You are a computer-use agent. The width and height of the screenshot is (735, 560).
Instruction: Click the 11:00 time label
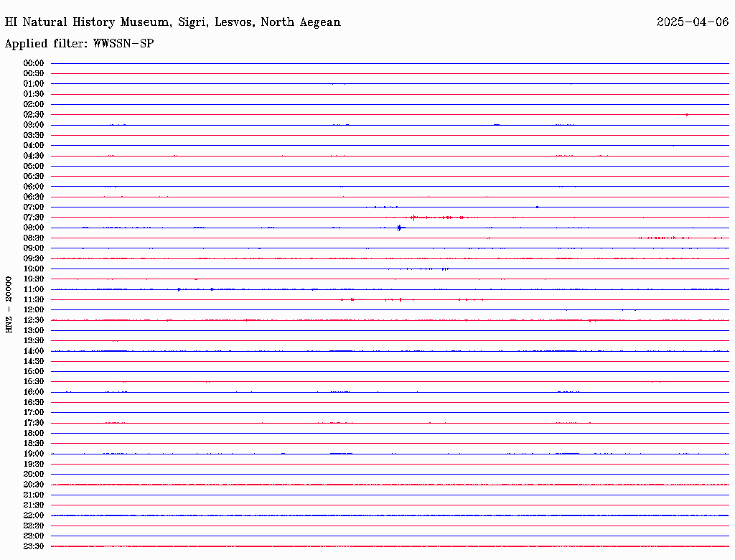[34, 289]
